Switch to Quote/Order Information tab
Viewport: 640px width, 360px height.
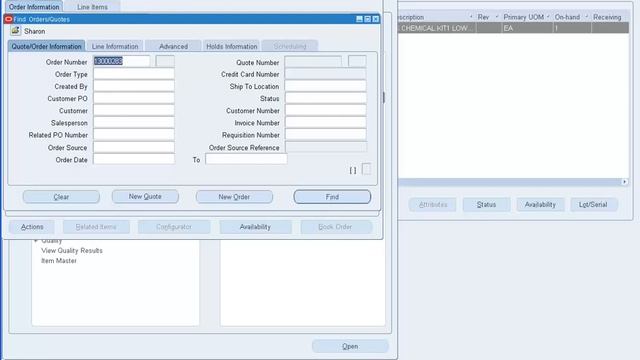tap(46, 46)
